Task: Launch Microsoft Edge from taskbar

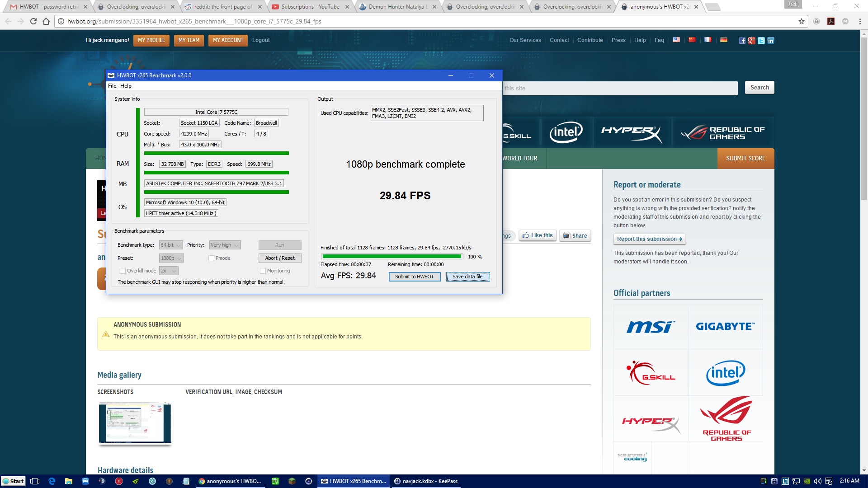Action: (x=52, y=481)
